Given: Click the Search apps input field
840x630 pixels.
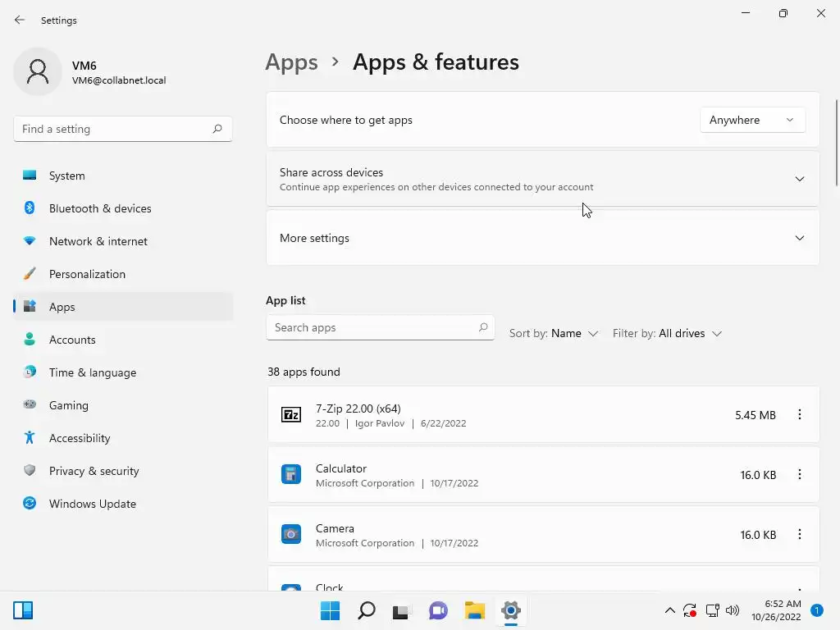Looking at the screenshot, I should (x=373, y=327).
